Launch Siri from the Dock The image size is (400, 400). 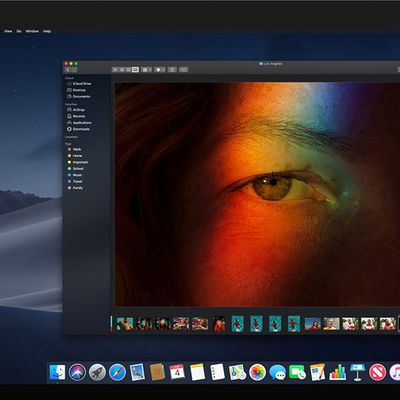77,372
